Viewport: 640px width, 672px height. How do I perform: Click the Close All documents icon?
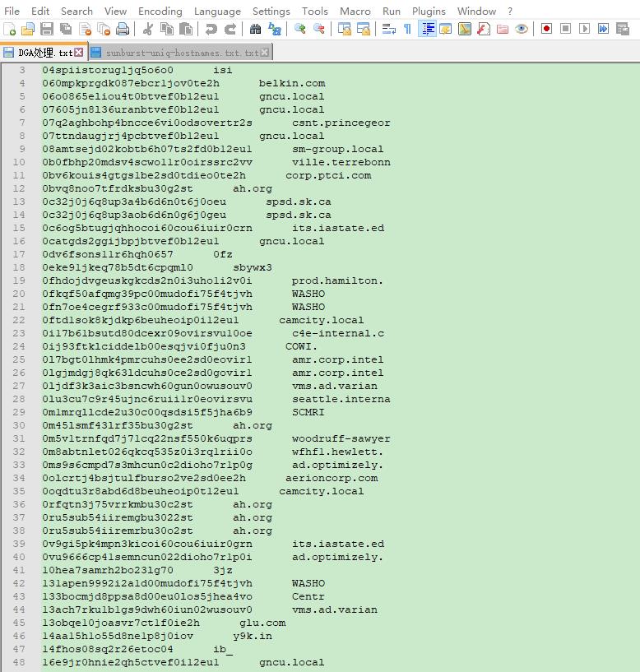click(104, 29)
